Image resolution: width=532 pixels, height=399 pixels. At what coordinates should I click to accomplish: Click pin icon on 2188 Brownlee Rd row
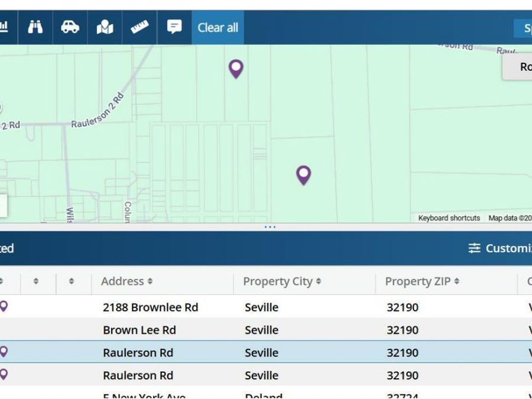tap(4, 306)
